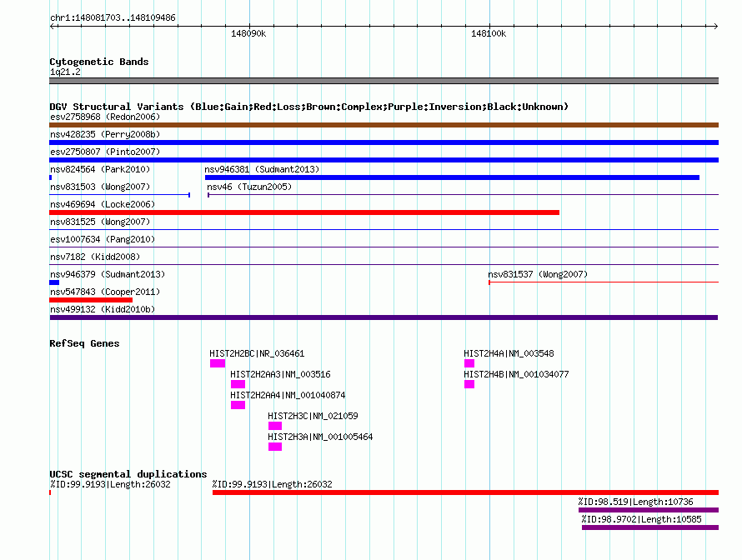Click the HIST2H2BC|NR_036461 label
The image size is (742, 560).
257,353
